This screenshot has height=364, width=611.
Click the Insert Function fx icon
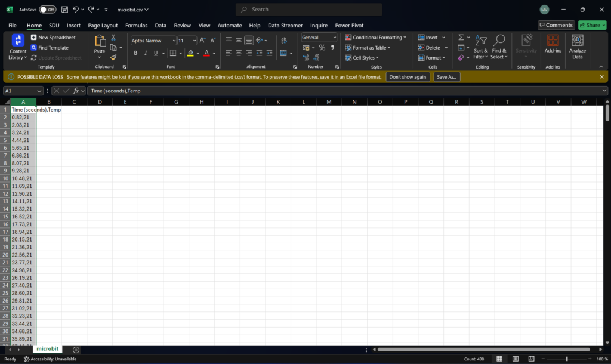pyautogui.click(x=76, y=91)
